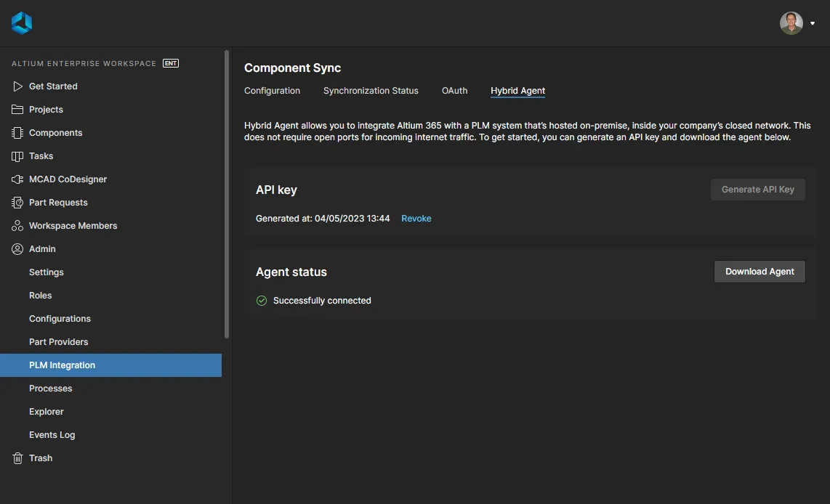Click the Altium 365 logo icon
Viewport: 830px width, 504px height.
[x=22, y=23]
